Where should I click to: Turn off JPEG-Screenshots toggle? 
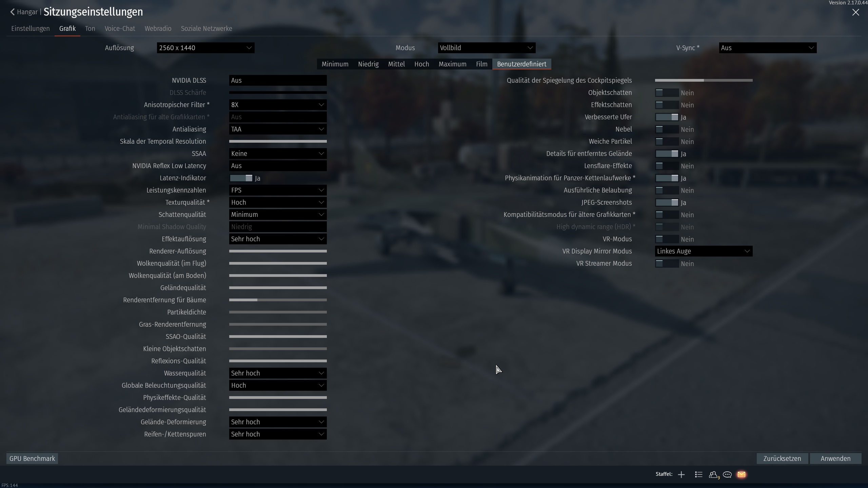[667, 203]
